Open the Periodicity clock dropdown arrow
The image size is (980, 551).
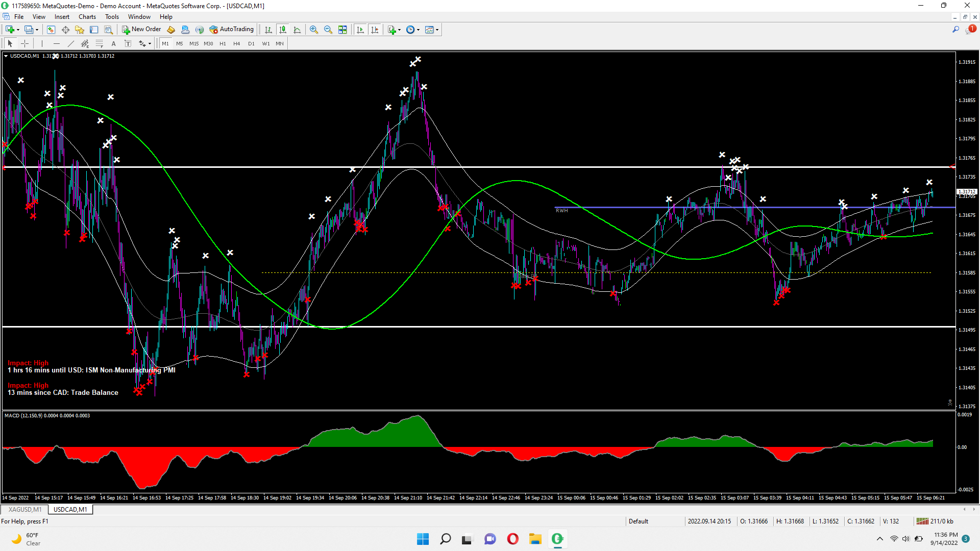[x=419, y=30]
